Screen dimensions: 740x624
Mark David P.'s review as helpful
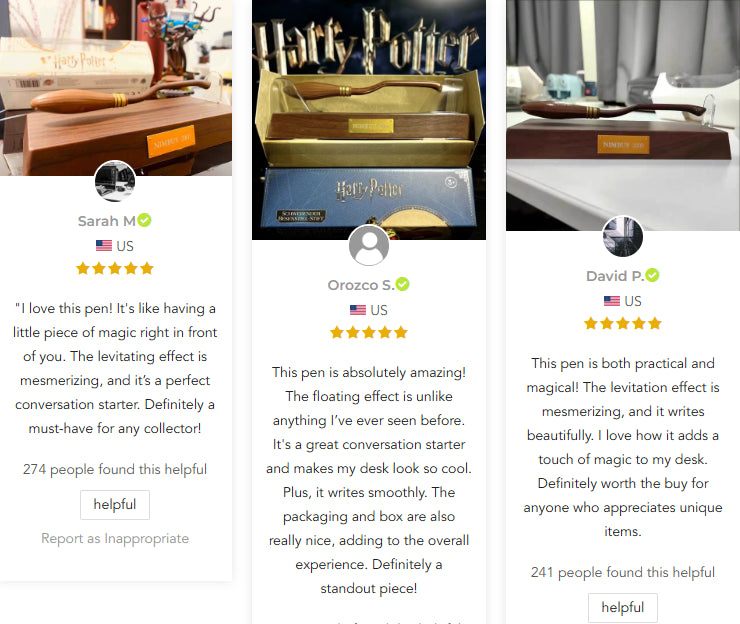(622, 607)
